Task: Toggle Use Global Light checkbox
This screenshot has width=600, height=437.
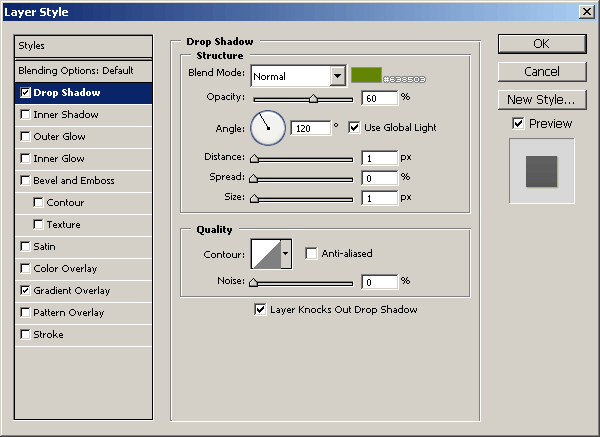Action: pos(354,127)
